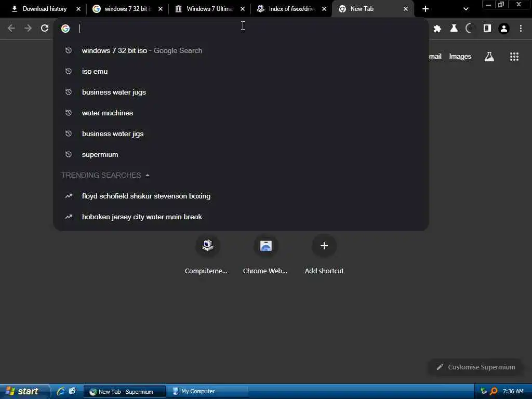Open the three-dot browser menu

(521, 29)
